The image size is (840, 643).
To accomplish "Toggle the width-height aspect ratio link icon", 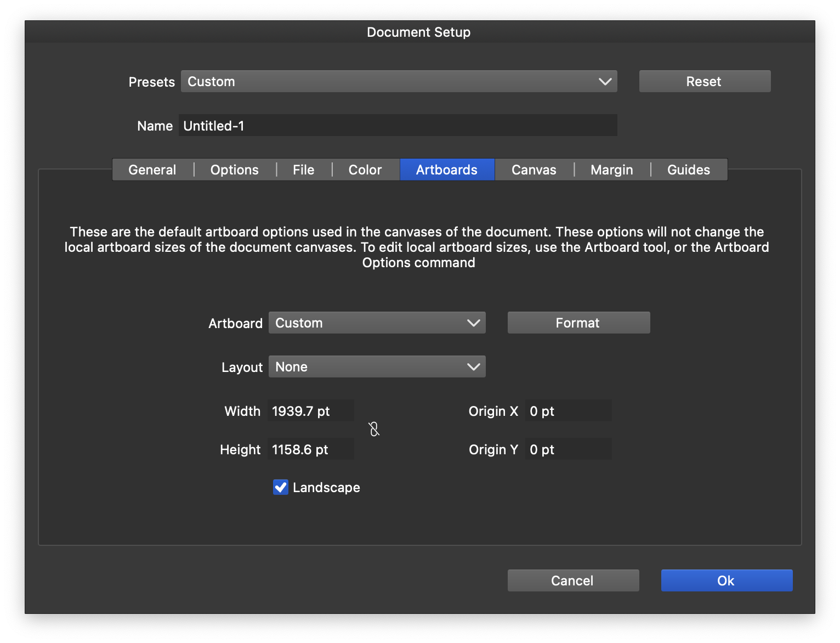I will (x=374, y=429).
